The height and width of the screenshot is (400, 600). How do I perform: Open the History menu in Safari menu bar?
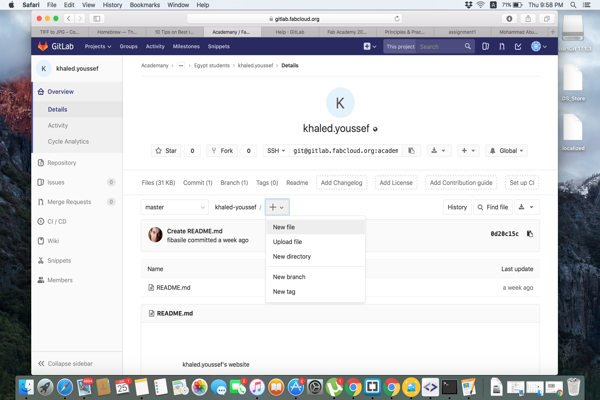coord(112,5)
